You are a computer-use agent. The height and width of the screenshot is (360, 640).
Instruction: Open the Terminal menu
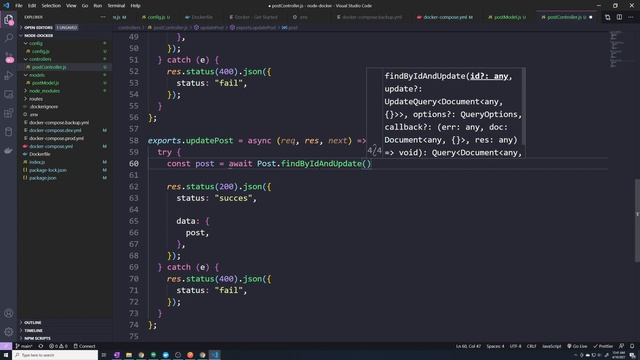[116, 6]
